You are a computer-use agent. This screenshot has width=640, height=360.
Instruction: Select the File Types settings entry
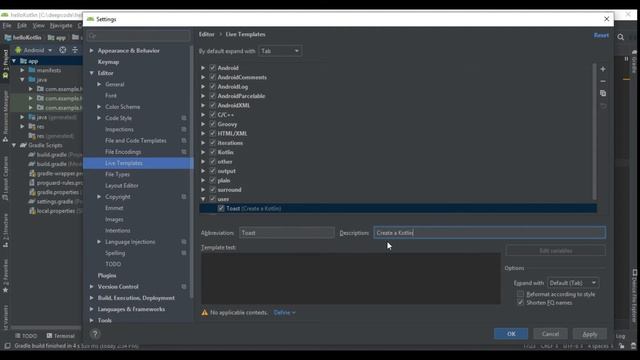click(117, 174)
